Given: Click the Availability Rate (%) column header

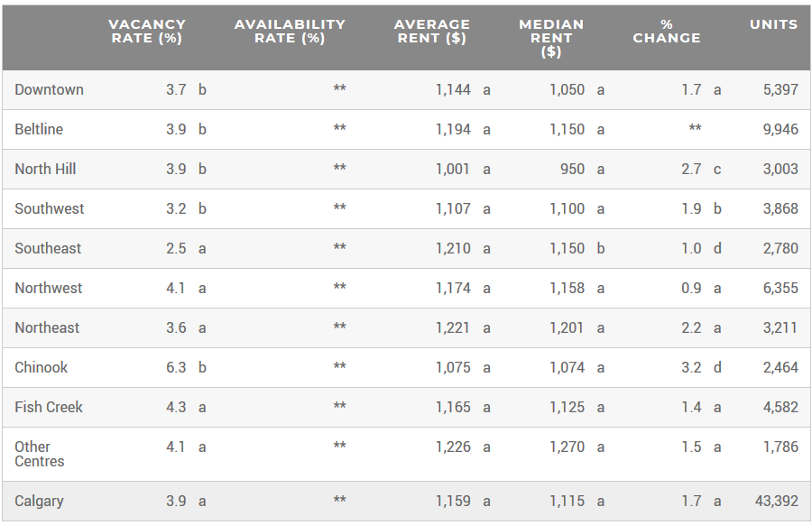Looking at the screenshot, I should click(x=290, y=31).
